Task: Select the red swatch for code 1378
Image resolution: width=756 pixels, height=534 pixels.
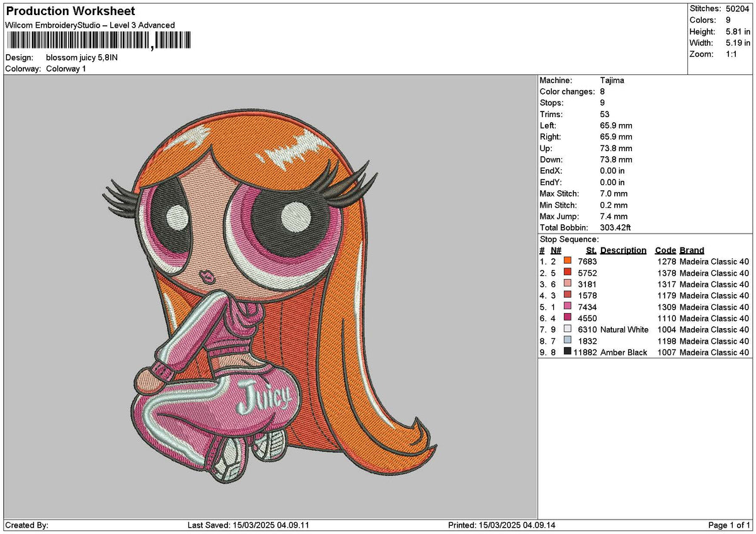Action: pyautogui.click(x=567, y=273)
